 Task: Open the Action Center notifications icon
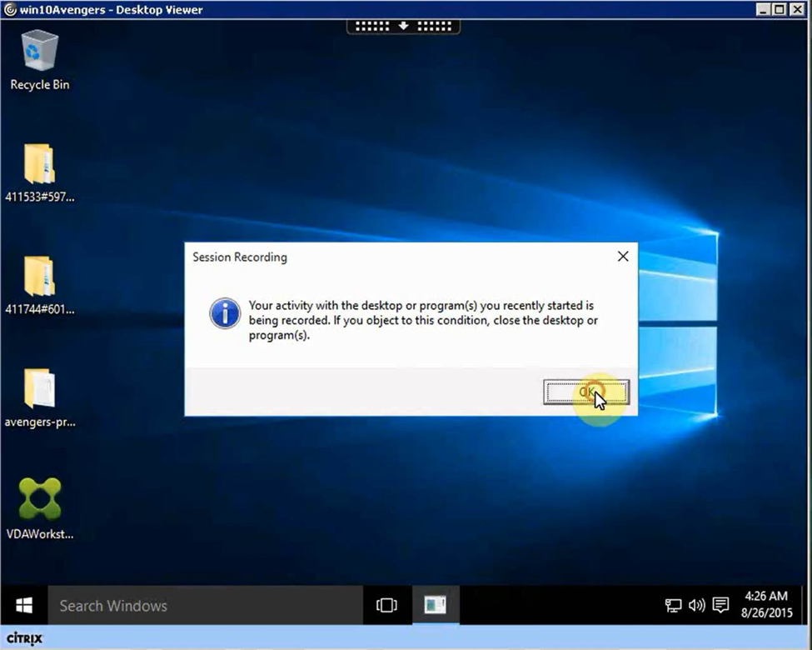(x=721, y=606)
